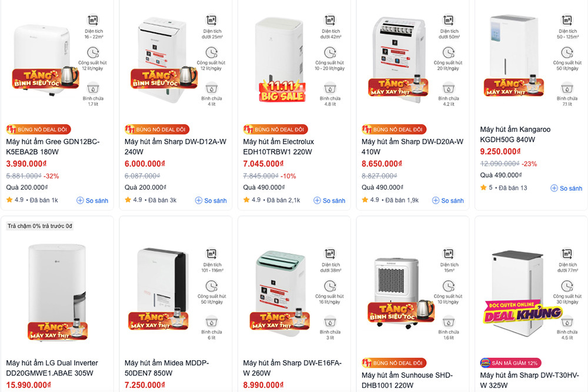Screen dimensions: 588x392
Task: Click the 15.990.000đ price of LG
Action: point(28,385)
